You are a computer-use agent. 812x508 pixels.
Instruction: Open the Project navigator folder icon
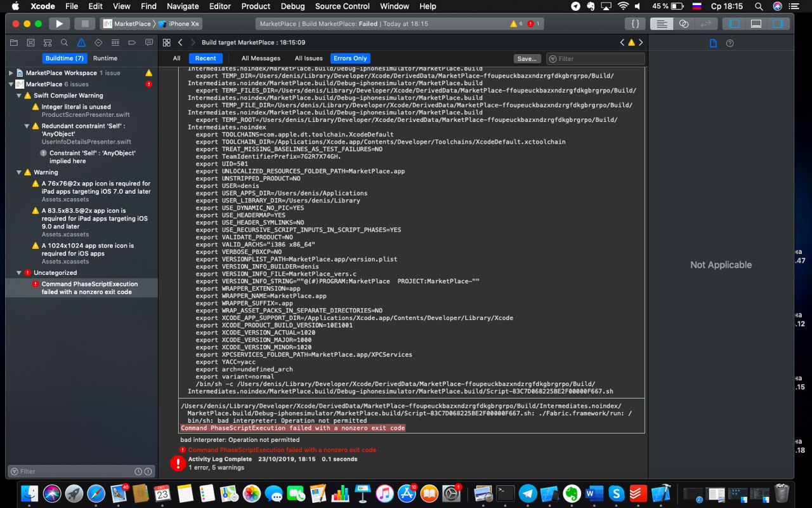[13, 43]
